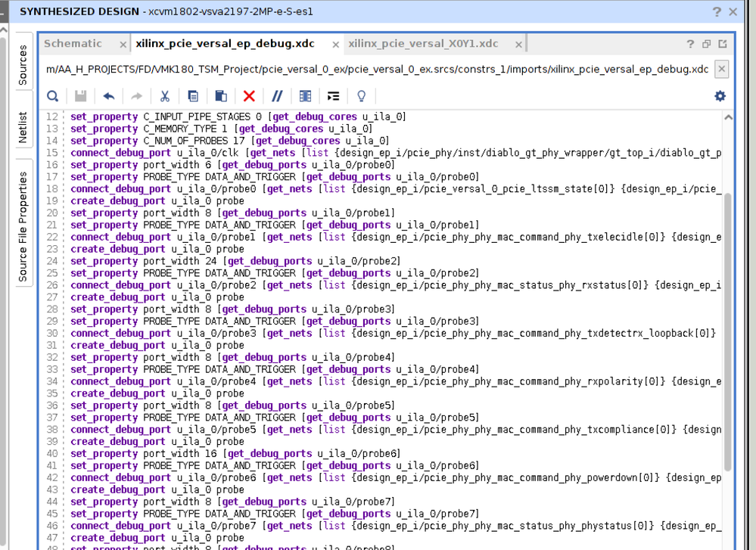Click the light bulb language templates icon

pos(361,96)
